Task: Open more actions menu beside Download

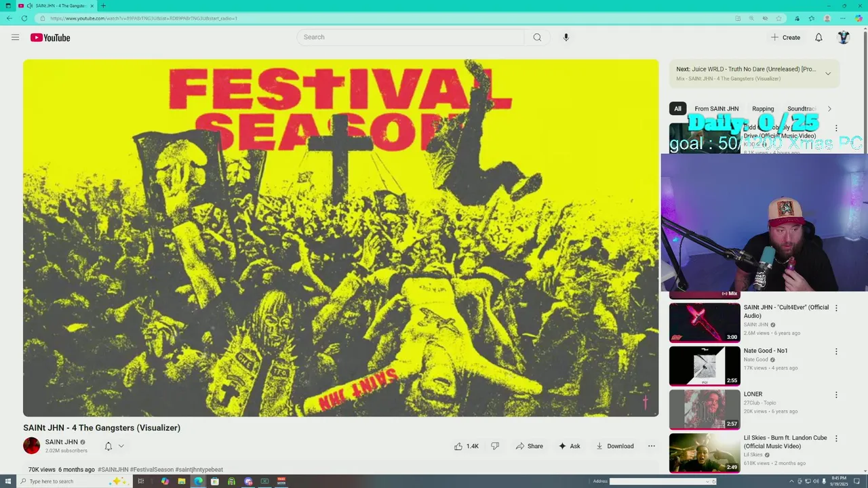Action: tap(652, 446)
